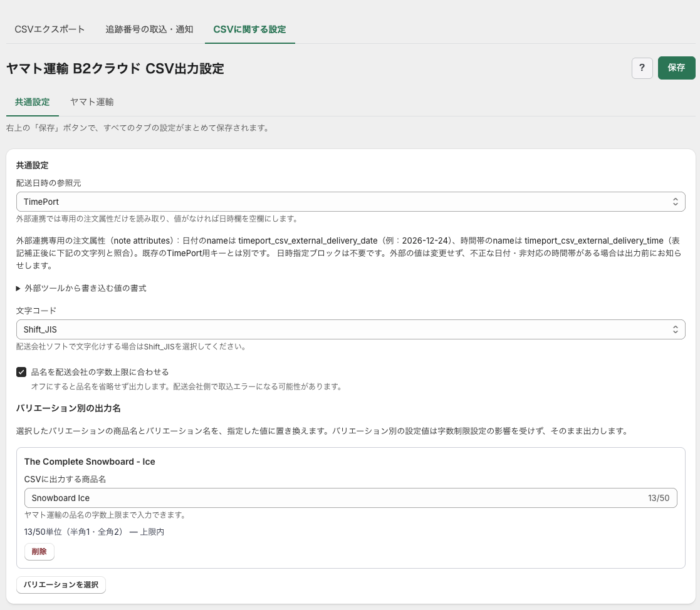Click the ヤマト運輸 B2クラウド CSV出力設定 title

coord(115,68)
